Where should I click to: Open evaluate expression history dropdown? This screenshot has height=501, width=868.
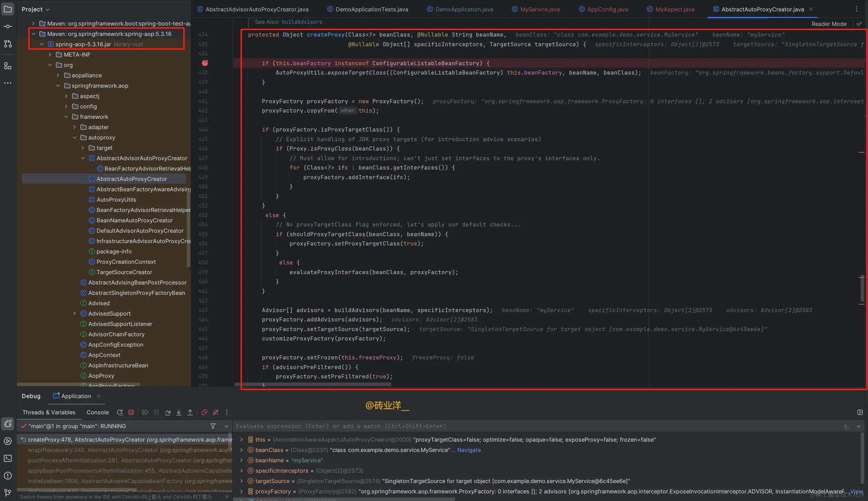[x=859, y=426]
